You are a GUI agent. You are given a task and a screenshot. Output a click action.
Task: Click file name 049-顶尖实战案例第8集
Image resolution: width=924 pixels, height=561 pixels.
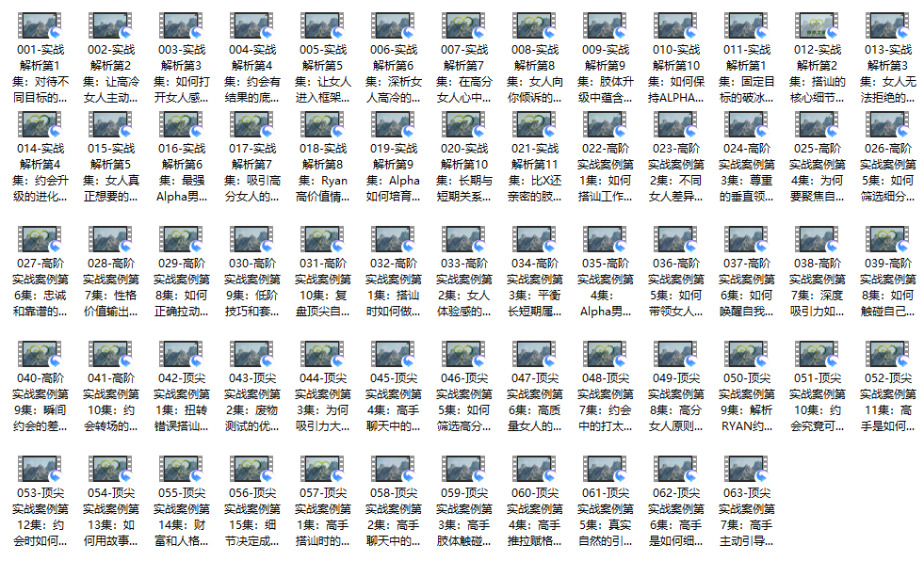(676, 402)
